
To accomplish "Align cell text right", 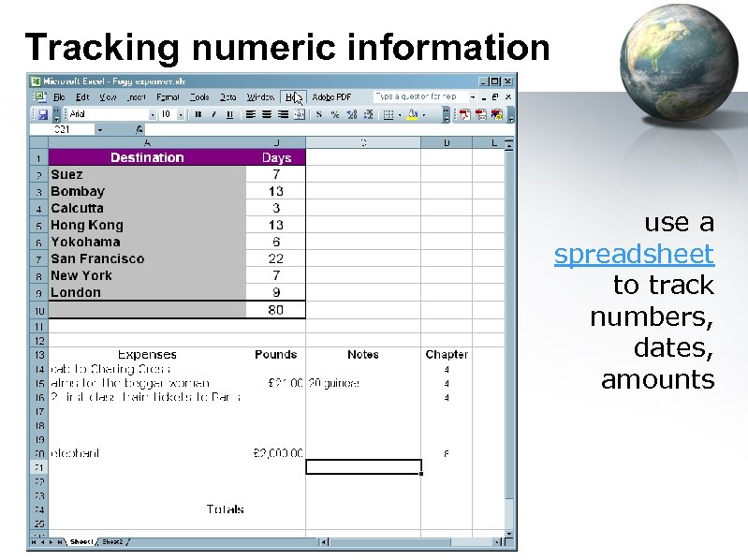I will 283,114.
